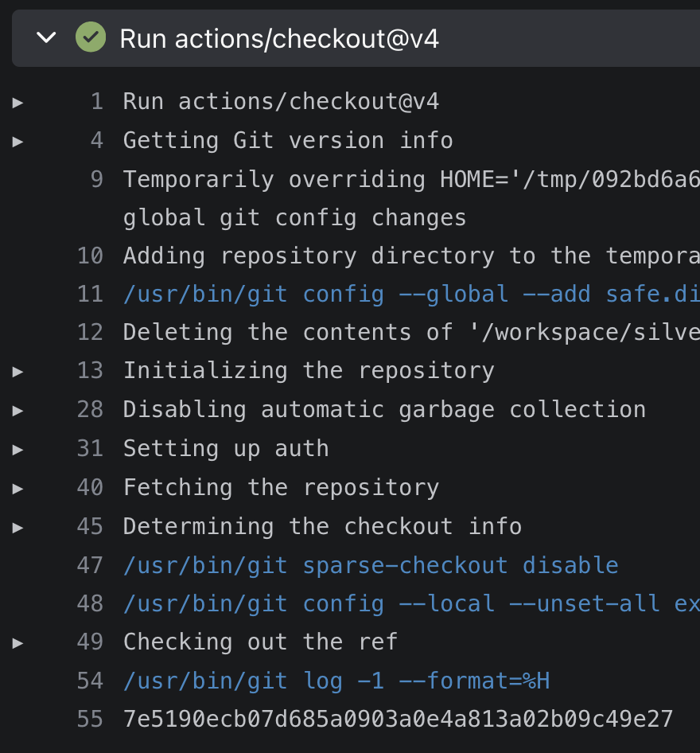Expand the Setting up auth group arrow
The image size is (700, 753).
[x=17, y=450]
